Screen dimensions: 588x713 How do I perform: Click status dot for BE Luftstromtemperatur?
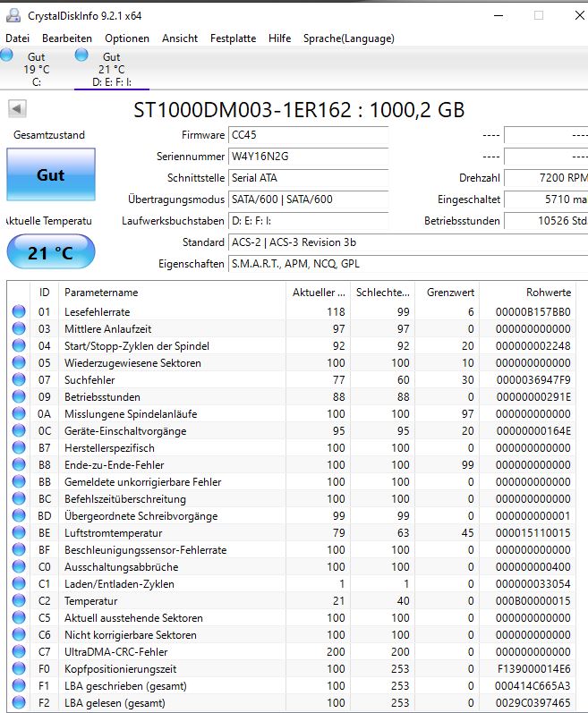19,532
